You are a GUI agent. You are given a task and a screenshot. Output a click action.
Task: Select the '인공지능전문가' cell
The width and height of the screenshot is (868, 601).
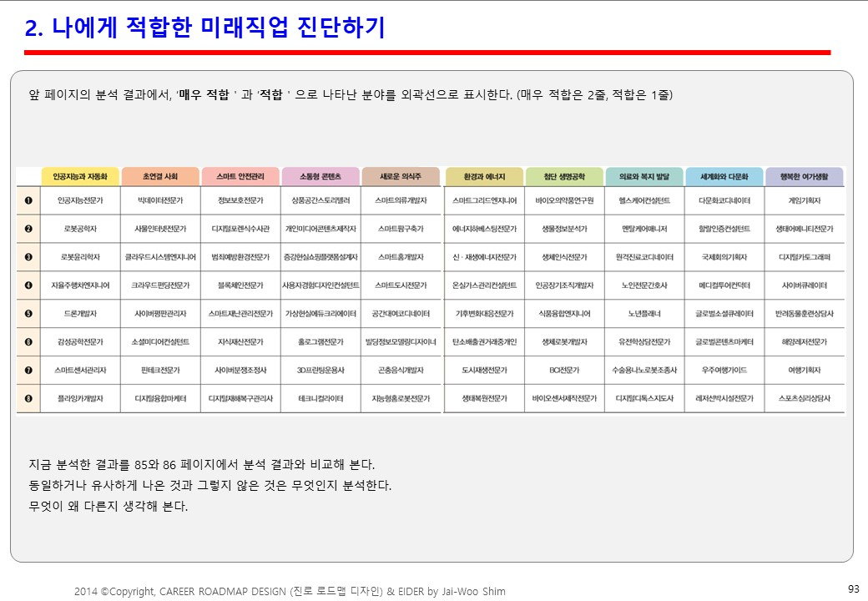coord(80,200)
